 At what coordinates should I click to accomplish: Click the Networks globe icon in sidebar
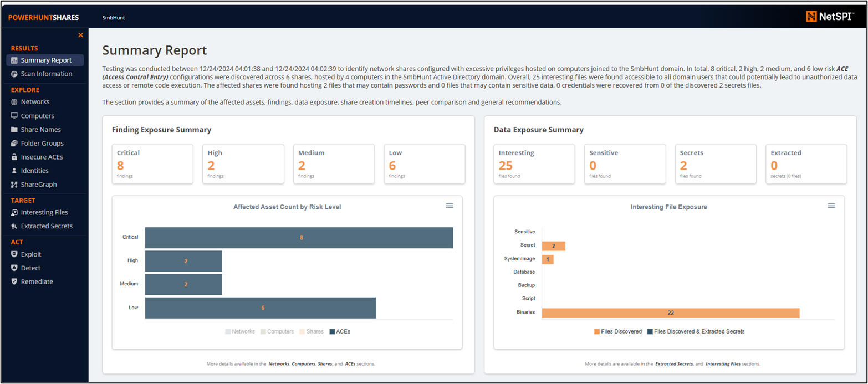pos(14,102)
